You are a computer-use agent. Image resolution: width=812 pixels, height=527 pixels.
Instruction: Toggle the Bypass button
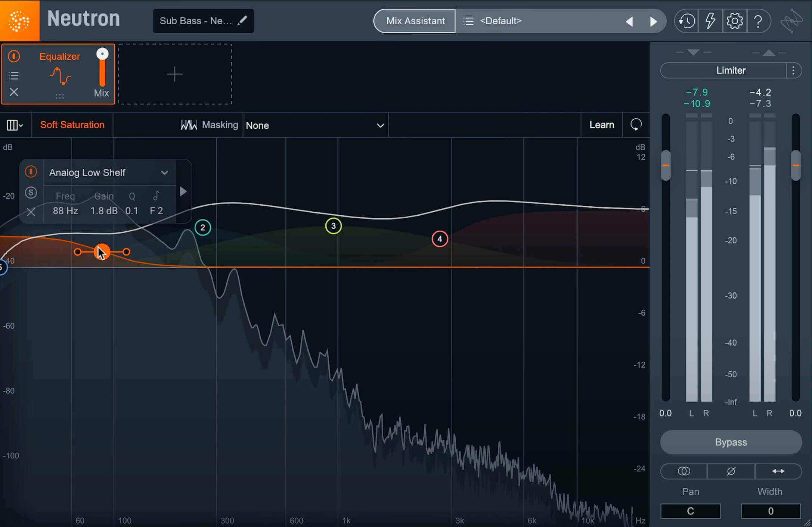(731, 442)
